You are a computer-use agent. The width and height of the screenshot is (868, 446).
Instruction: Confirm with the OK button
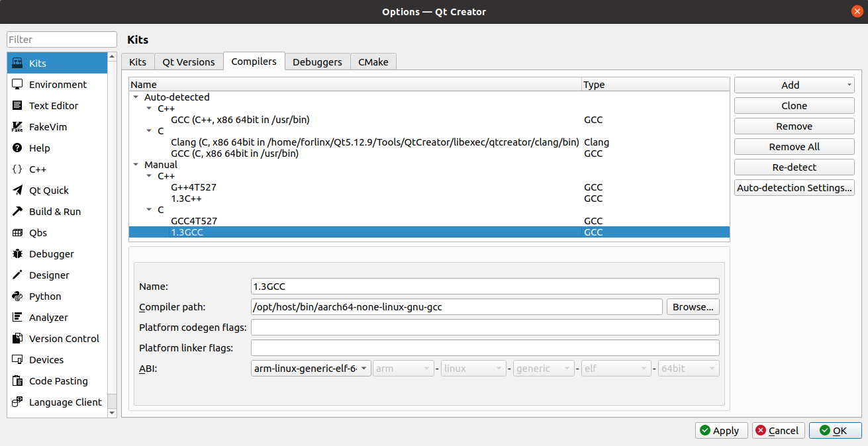(836, 431)
